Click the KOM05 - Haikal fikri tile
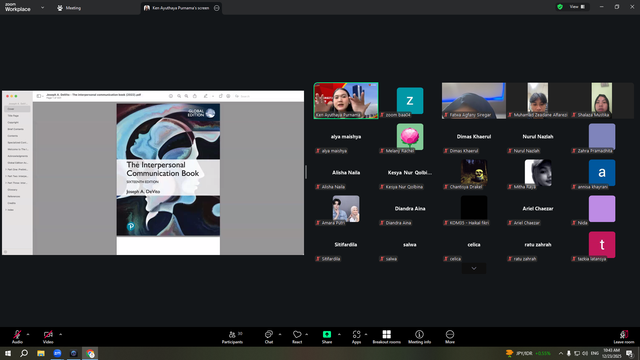The image size is (640, 360). [474, 209]
